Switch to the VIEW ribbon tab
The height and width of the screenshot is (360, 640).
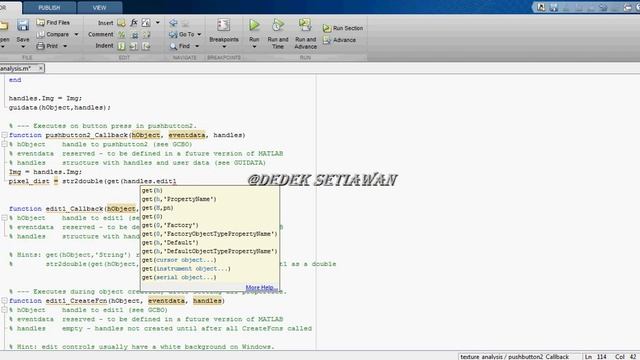(100, 8)
